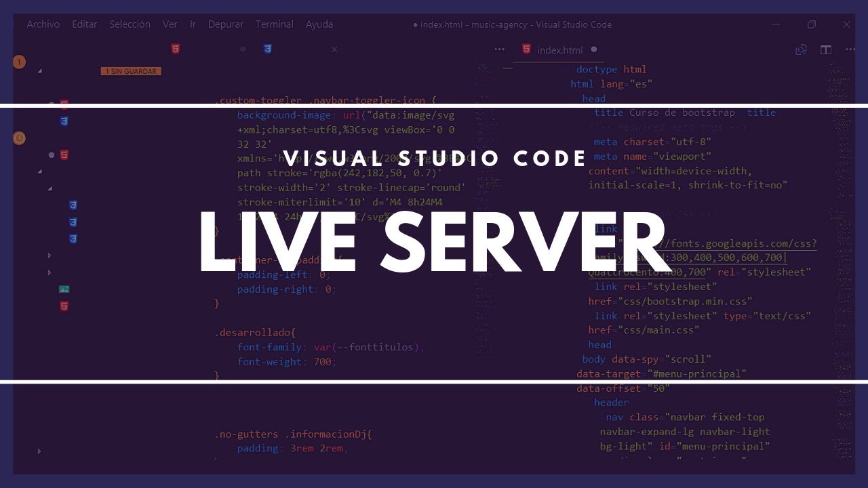The height and width of the screenshot is (488, 868).
Task: Click font-family: var(--fonttitulos) line
Action: 331,347
